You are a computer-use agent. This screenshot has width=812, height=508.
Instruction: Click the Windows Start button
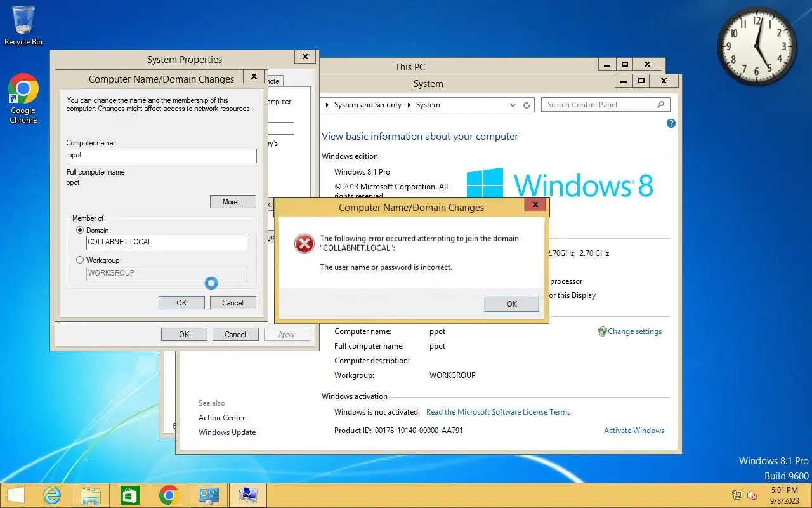(x=15, y=495)
